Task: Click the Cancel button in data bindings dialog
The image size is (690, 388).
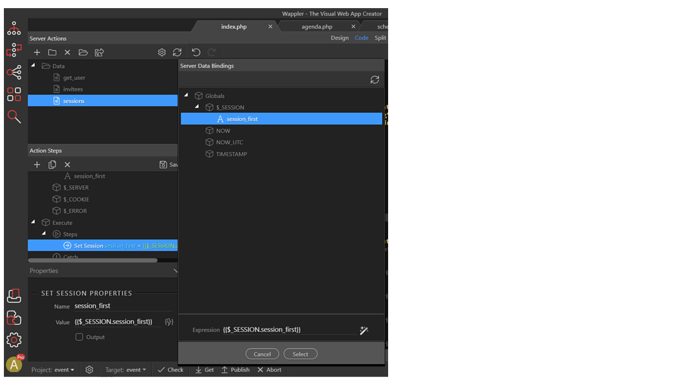Action: (262, 354)
